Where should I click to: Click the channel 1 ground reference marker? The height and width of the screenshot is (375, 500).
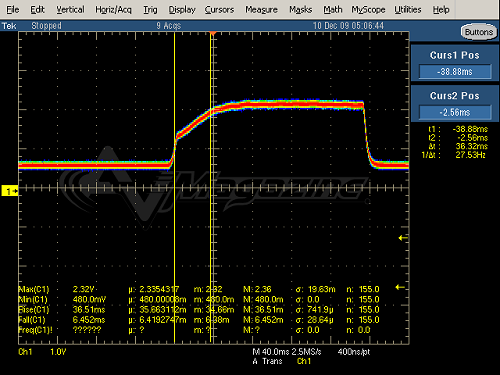click(10, 191)
